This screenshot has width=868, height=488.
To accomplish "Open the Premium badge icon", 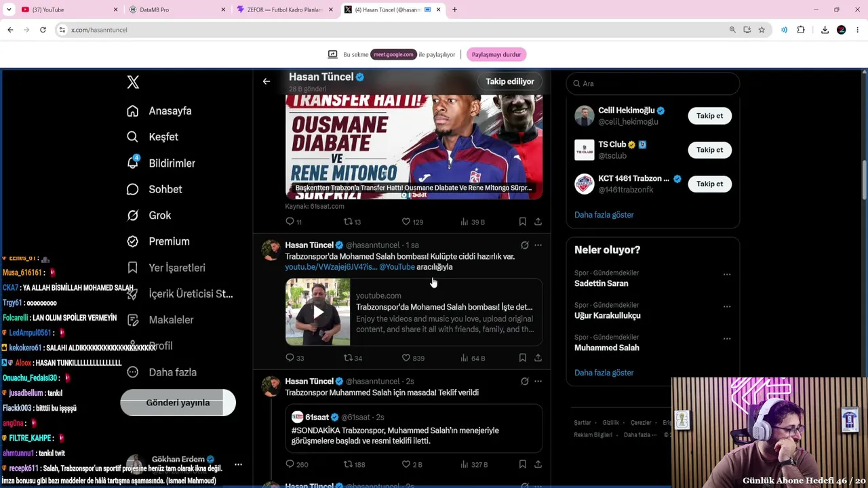I will pos(133,241).
